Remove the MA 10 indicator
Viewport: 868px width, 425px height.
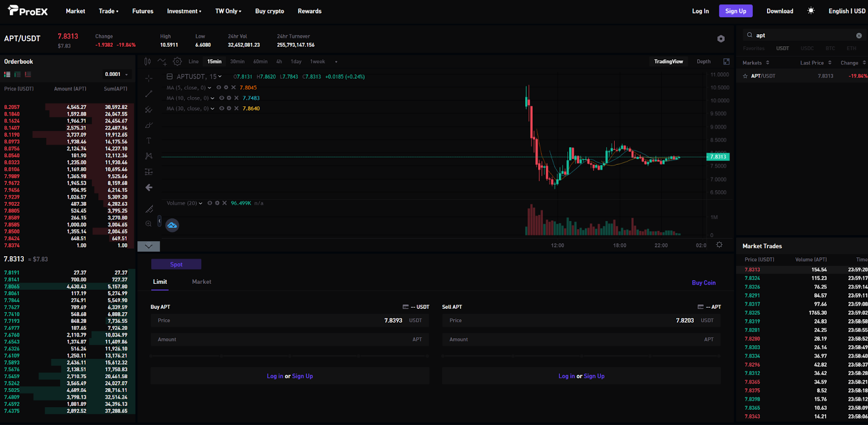[237, 98]
